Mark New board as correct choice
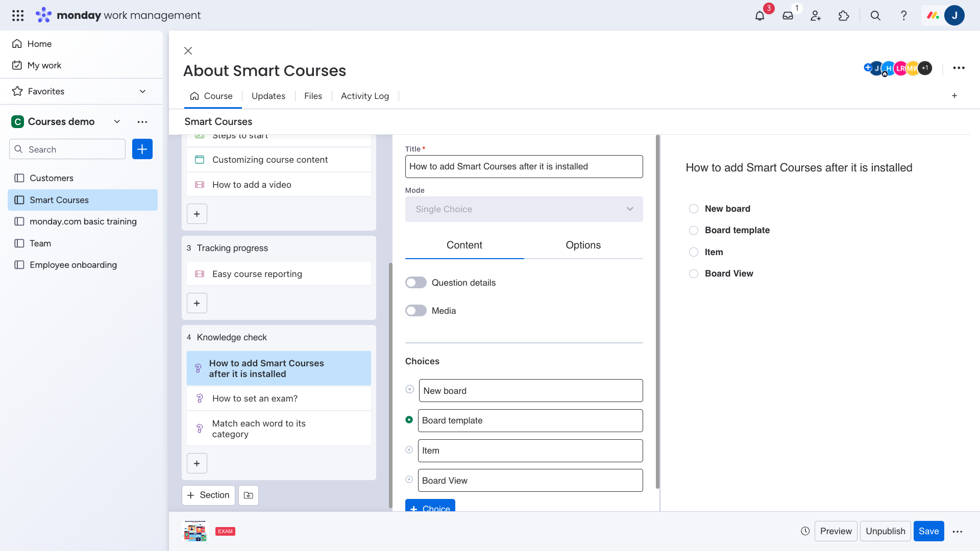This screenshot has height=551, width=980. pos(409,389)
